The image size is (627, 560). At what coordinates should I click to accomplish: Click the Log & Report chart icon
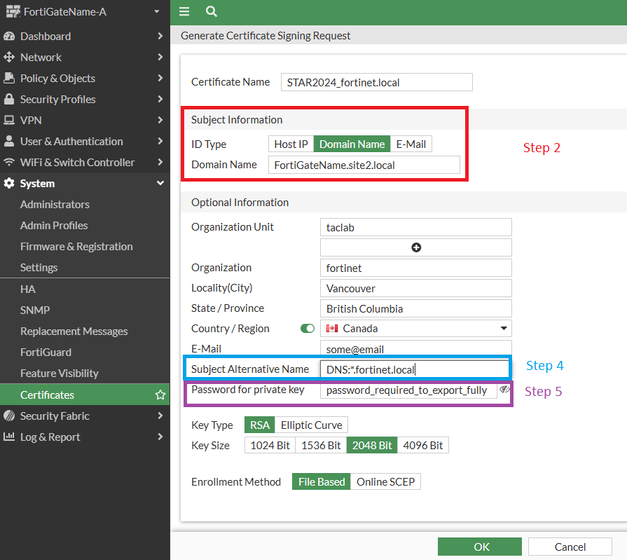(9, 436)
